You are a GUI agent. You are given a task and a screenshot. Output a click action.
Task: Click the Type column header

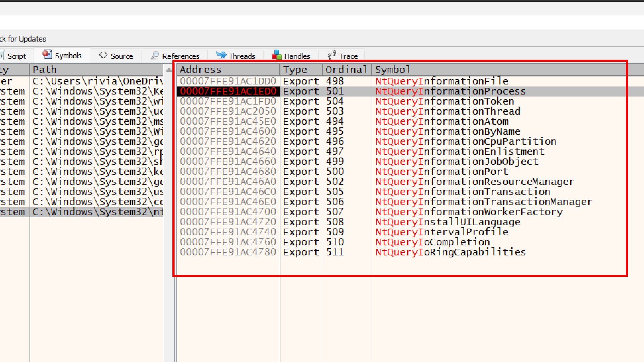(x=295, y=70)
